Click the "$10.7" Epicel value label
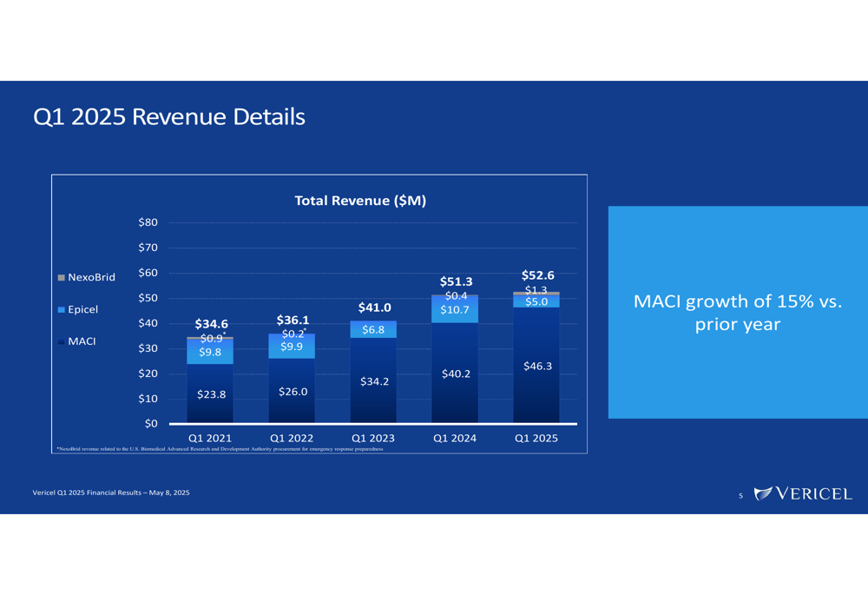The image size is (868, 595). [455, 310]
